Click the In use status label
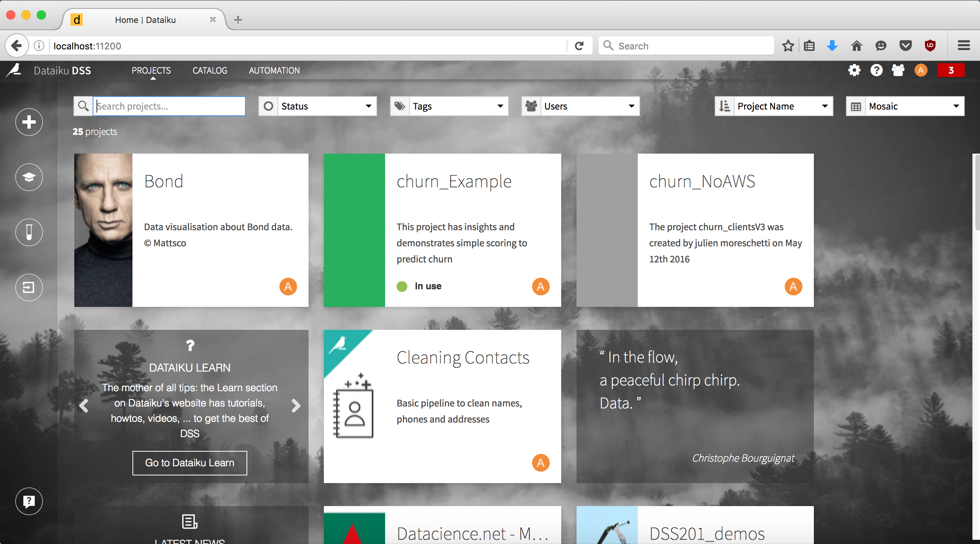Screen dimensions: 980x544 428,286
